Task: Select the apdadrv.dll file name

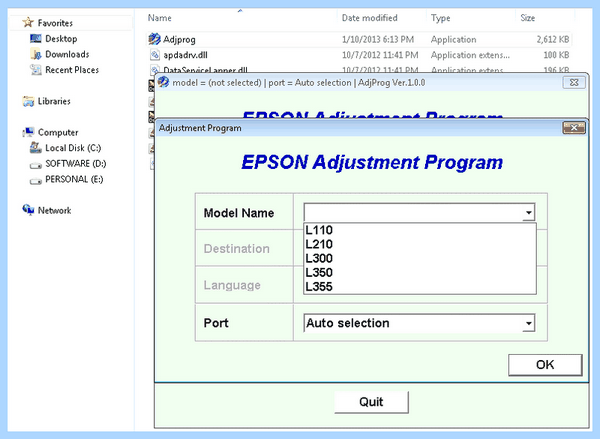Action: coord(186,55)
